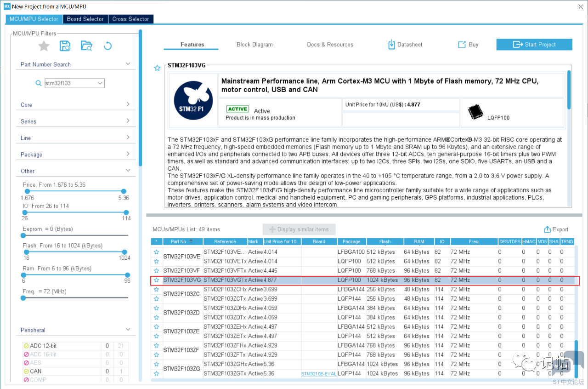Expand the Core filter section
Image resolution: width=588 pixels, height=389 pixels.
(x=128, y=104)
